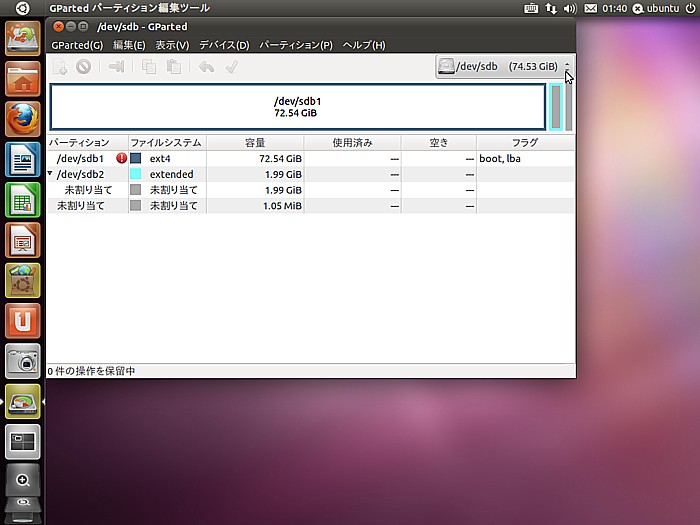The height and width of the screenshot is (525, 700).
Task: Open the /dev/sdb device selector dropdown
Action: pos(504,67)
